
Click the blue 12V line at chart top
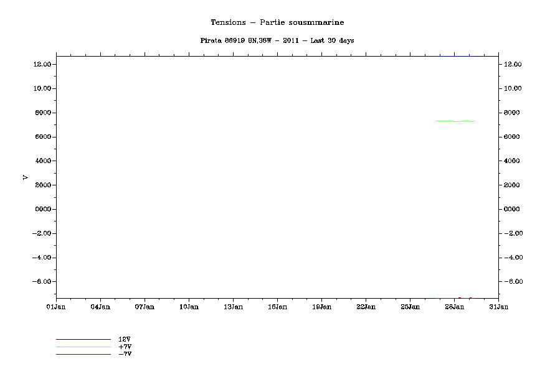coord(455,56)
